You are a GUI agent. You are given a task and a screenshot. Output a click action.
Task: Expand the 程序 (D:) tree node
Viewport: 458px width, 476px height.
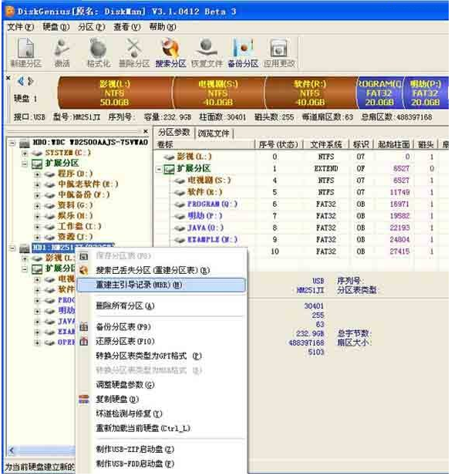click(37, 174)
